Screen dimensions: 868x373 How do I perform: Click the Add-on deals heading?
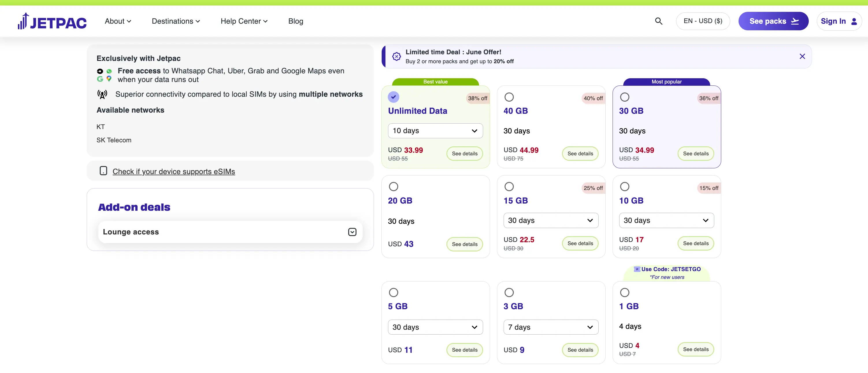tap(134, 207)
